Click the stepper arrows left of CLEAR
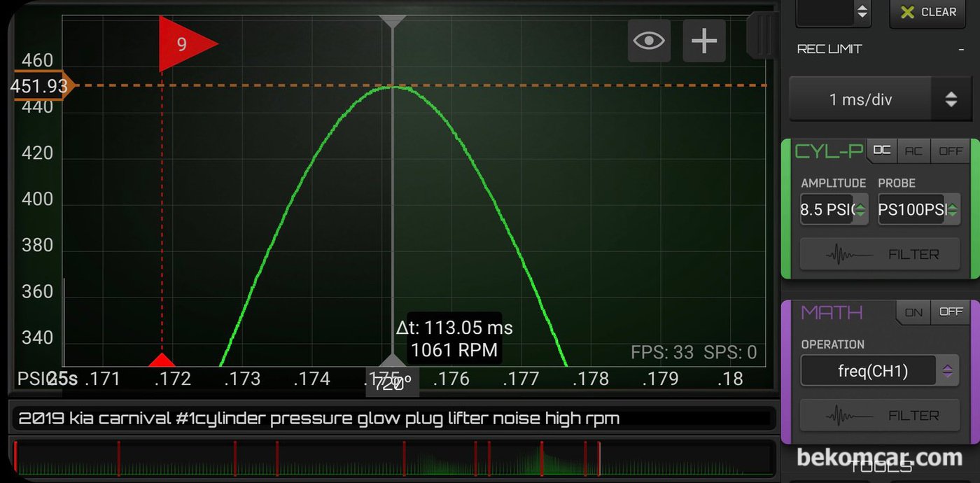This screenshot has width=980, height=483. pos(862,12)
